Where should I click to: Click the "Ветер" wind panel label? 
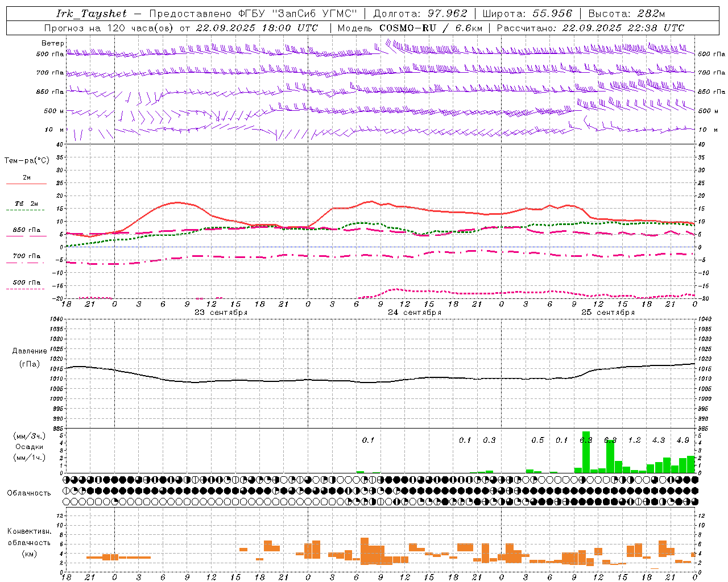click(x=53, y=43)
